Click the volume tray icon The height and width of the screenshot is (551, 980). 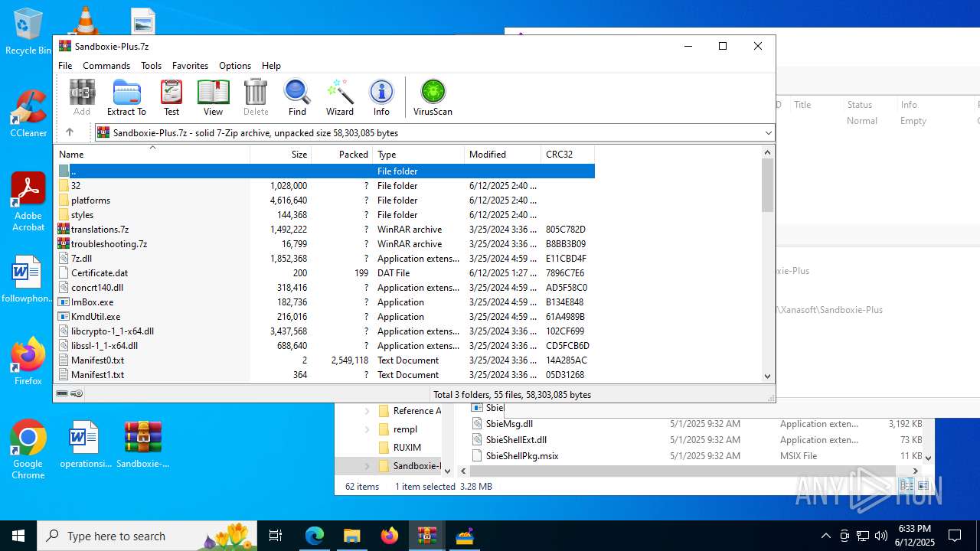tap(880, 536)
